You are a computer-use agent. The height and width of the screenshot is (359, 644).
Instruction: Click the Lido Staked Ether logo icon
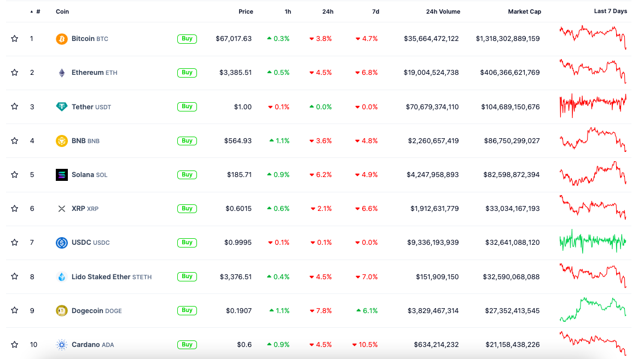click(62, 277)
